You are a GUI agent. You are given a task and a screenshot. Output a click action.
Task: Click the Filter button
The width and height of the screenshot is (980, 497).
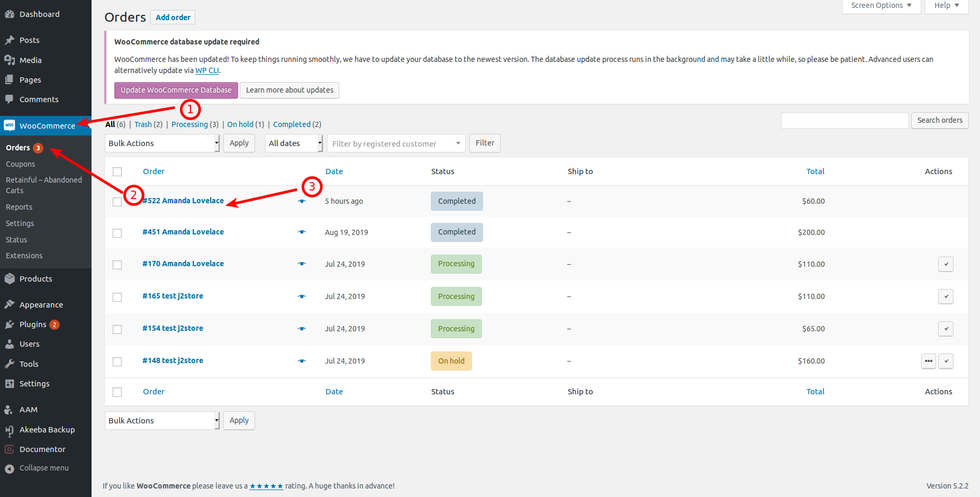click(485, 143)
